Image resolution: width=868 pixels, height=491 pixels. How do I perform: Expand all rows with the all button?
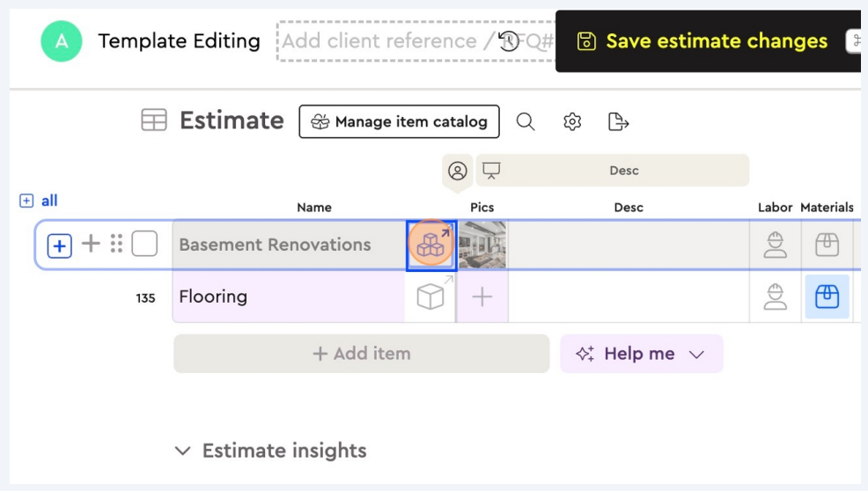click(39, 201)
